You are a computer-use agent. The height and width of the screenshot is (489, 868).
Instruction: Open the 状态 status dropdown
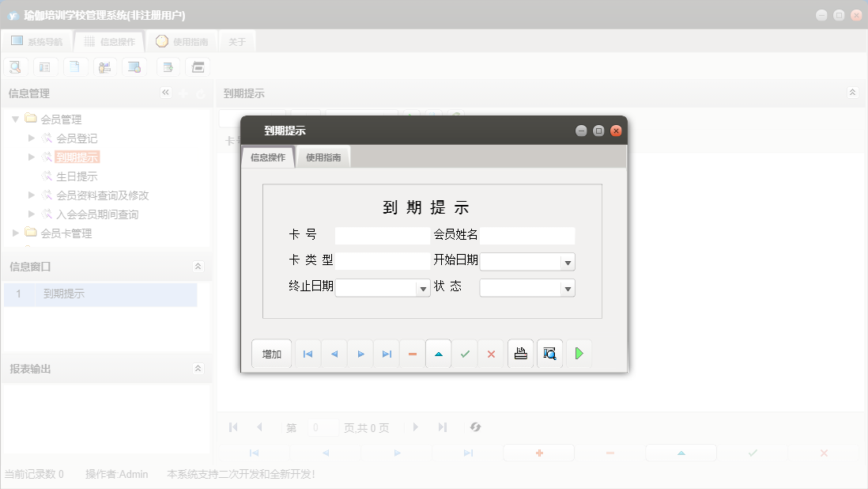coord(568,287)
